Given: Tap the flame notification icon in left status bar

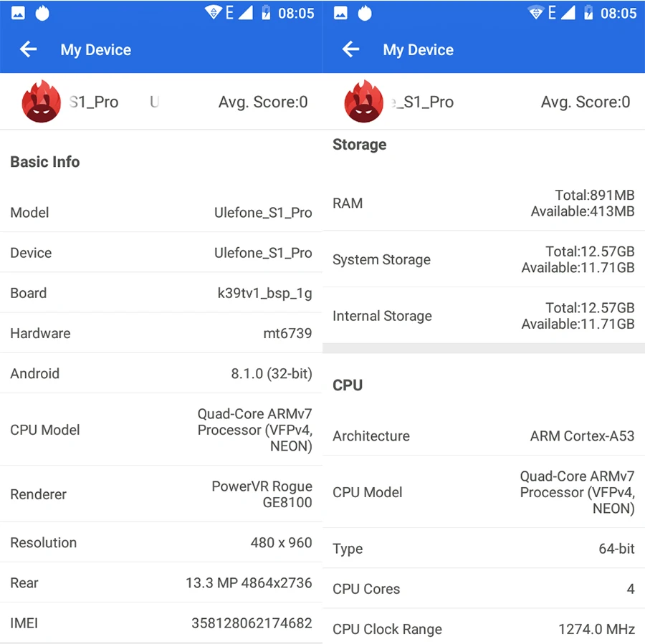Looking at the screenshot, I should click(x=42, y=13).
